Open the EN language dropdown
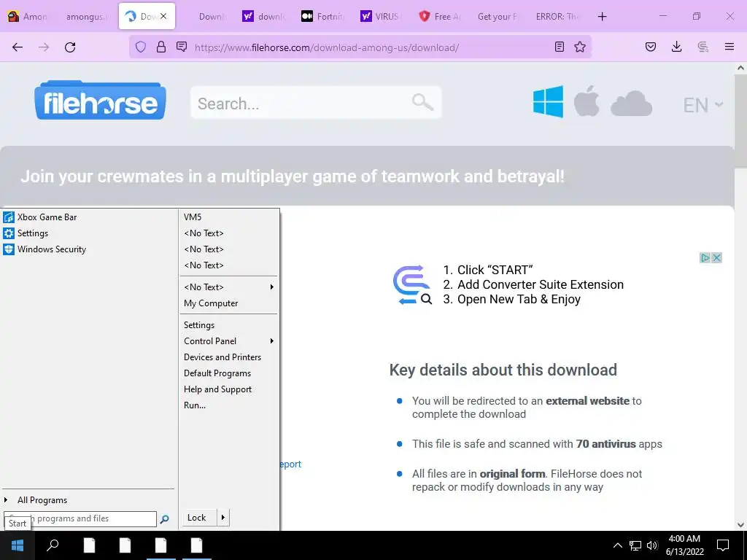747x560 pixels. (703, 105)
